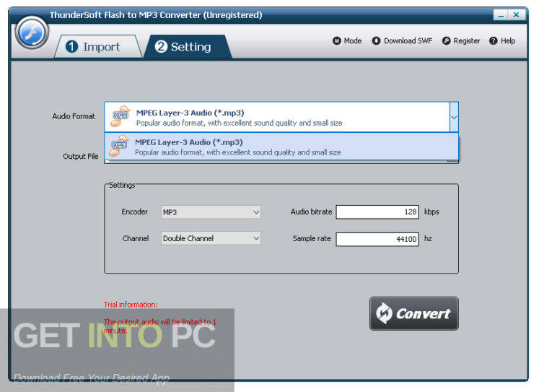Viewport: 539px width, 392px height.
Task: Click the Channel label
Action: coord(136,238)
